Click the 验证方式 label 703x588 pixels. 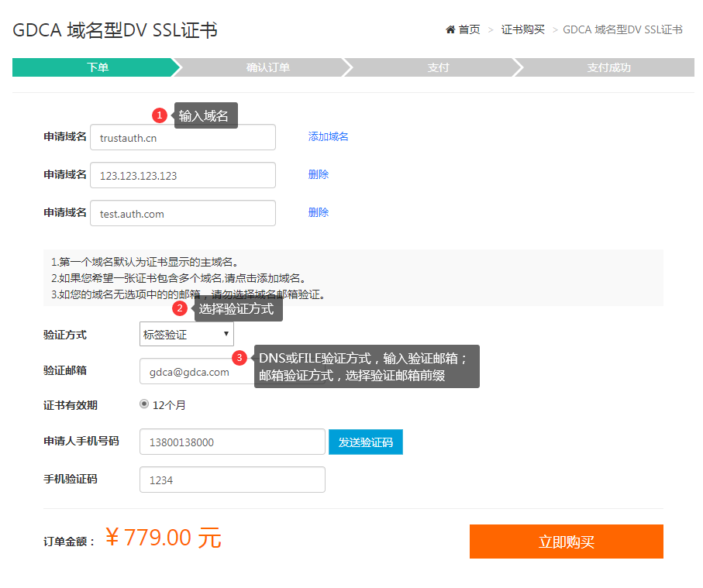point(65,335)
